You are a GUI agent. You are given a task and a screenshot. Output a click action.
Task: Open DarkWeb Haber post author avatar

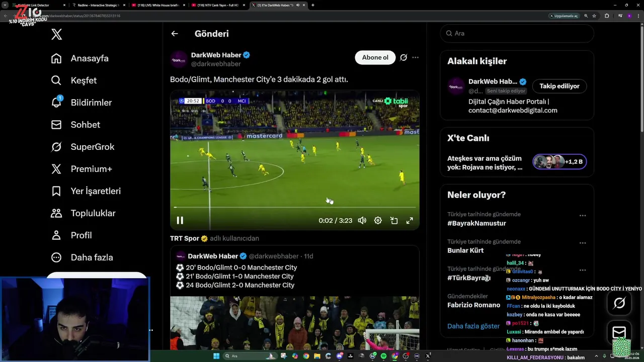[179, 59]
